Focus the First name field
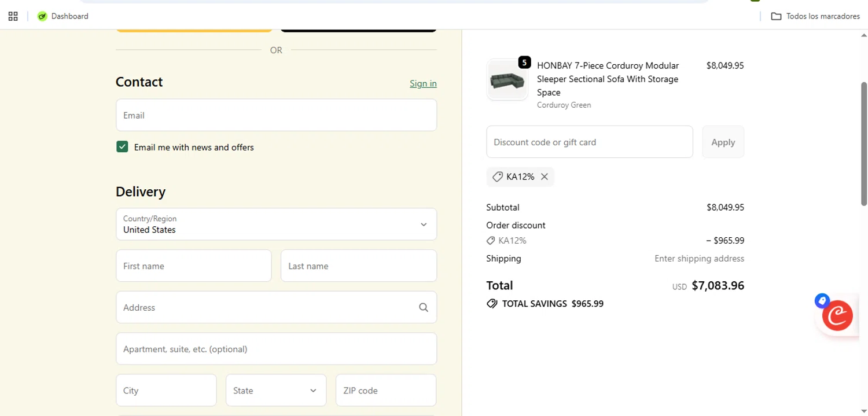 point(194,266)
